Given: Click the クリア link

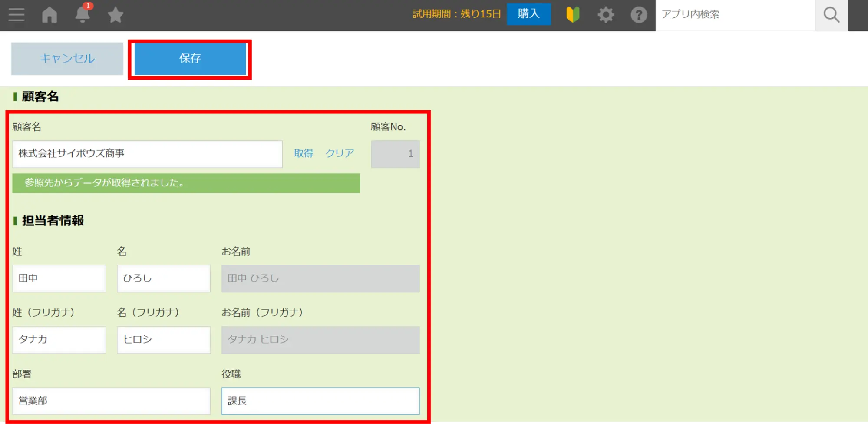Looking at the screenshot, I should (x=340, y=153).
